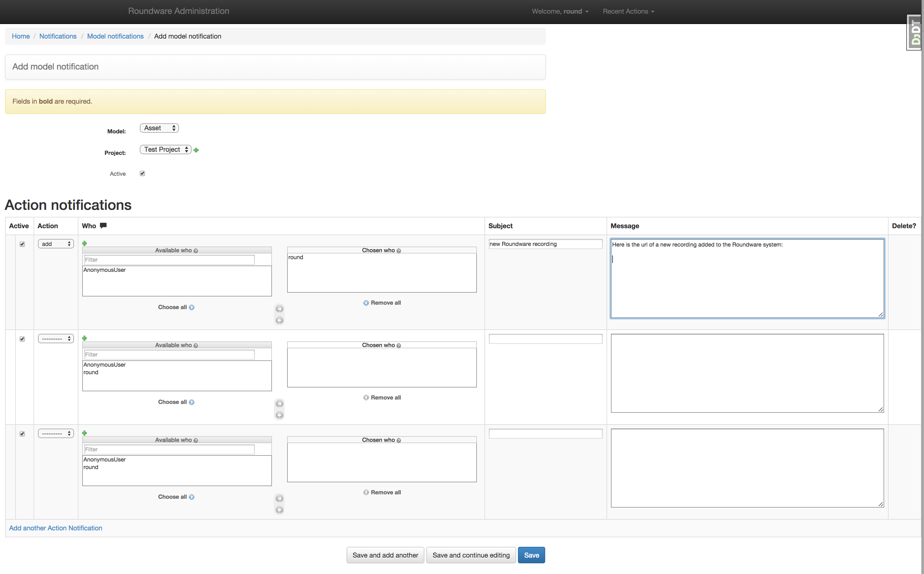Image resolution: width=924 pixels, height=574 pixels.
Task: Toggle the Active checkbox in the first notification row
Action: pos(21,243)
